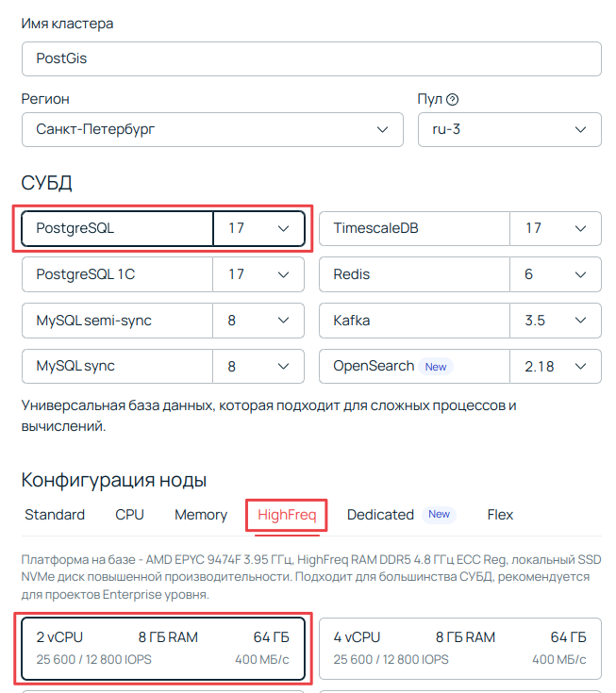Choose the TimescaleDB database option
616x693 pixels.
[414, 228]
